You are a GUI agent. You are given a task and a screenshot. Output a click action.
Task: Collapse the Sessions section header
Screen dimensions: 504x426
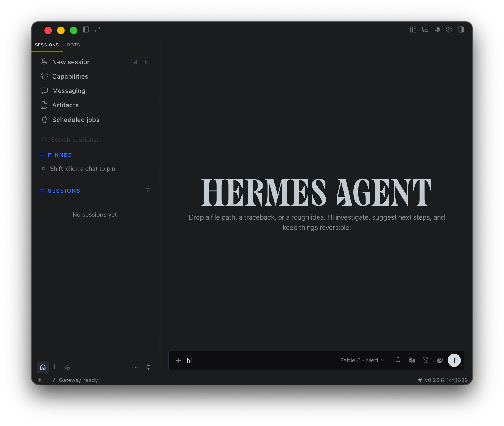point(60,191)
